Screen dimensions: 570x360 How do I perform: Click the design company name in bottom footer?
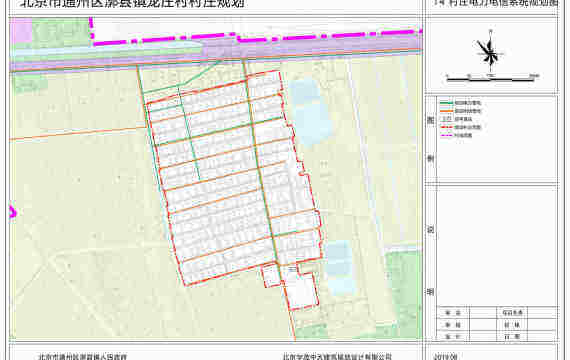point(337,357)
